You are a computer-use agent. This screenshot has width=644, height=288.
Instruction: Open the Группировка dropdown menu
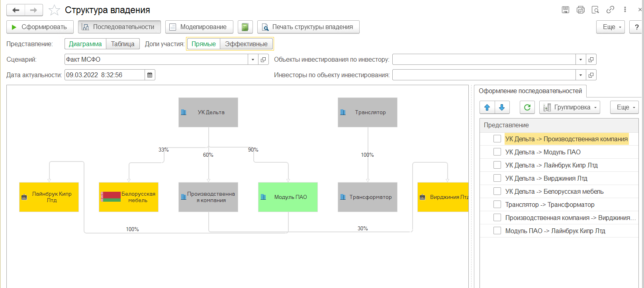tap(570, 107)
